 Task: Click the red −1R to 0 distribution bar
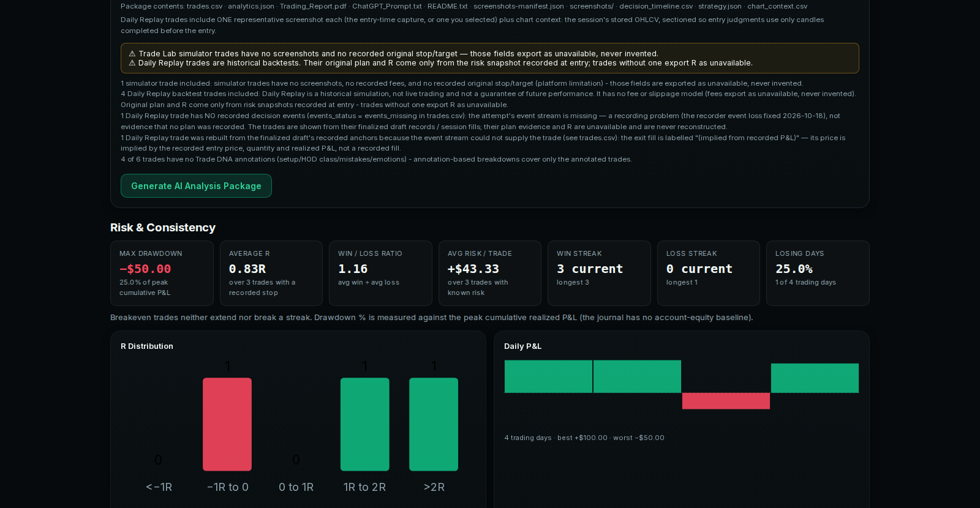tap(227, 424)
